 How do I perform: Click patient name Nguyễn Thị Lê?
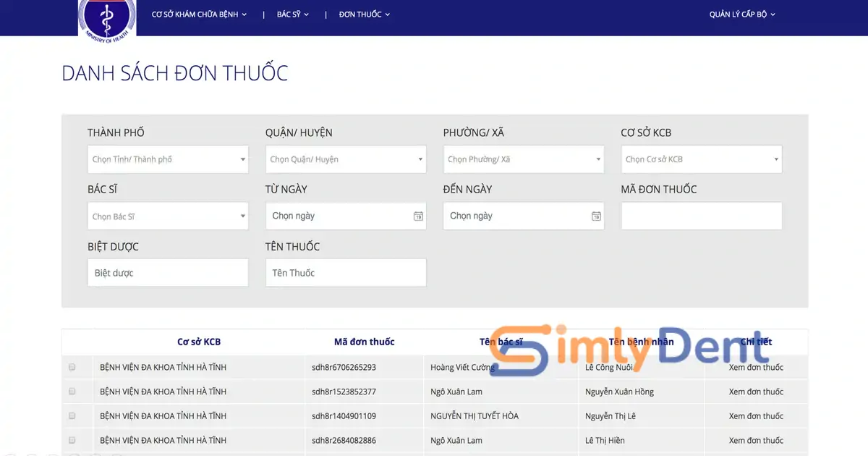(610, 416)
